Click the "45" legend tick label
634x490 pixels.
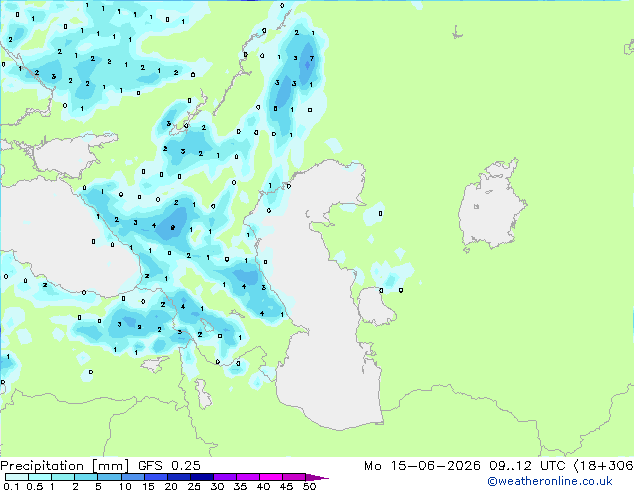pos(286,486)
